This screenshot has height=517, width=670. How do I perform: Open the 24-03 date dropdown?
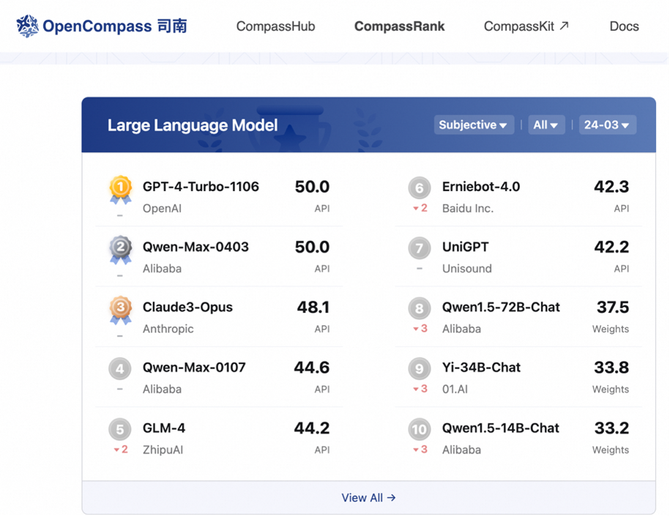pyautogui.click(x=607, y=125)
